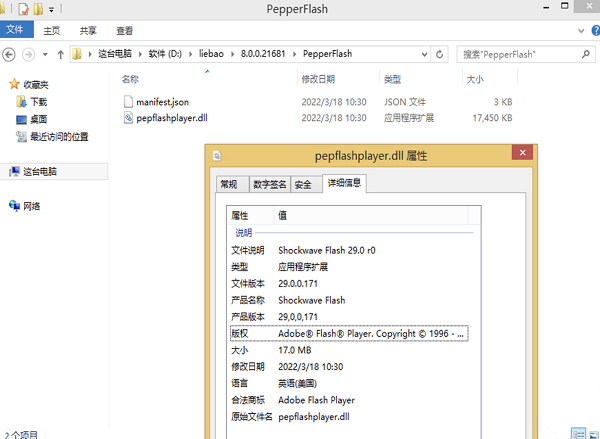This screenshot has width=600, height=439.
Task: Expand chevron after liebao in path
Action: (232, 54)
